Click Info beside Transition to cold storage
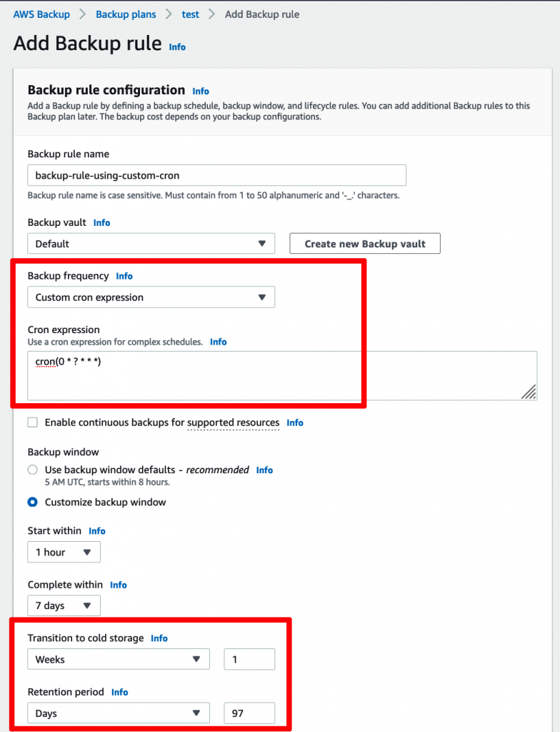This screenshot has width=560, height=732. (159, 638)
